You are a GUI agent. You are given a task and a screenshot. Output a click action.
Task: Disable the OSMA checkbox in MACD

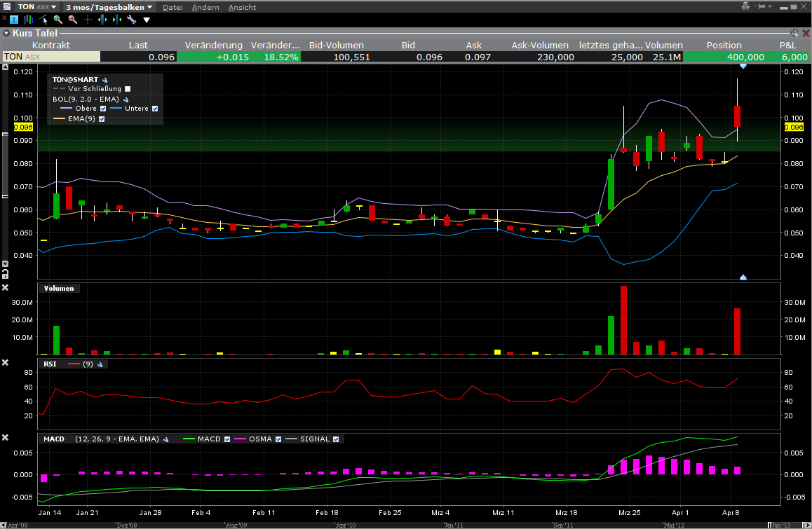click(278, 439)
